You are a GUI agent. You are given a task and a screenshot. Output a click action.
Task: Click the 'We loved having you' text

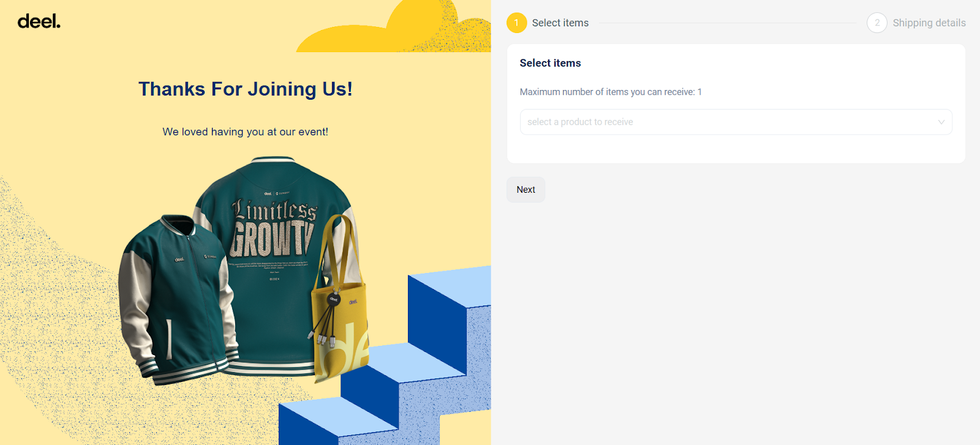[x=245, y=132]
